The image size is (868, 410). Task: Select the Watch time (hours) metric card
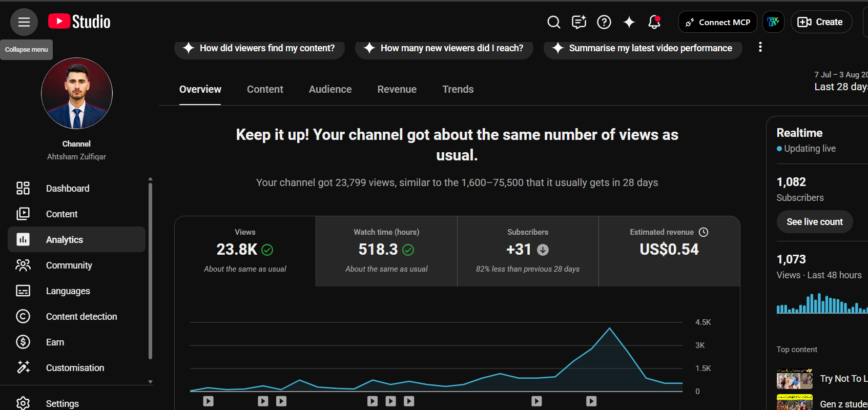coord(387,251)
